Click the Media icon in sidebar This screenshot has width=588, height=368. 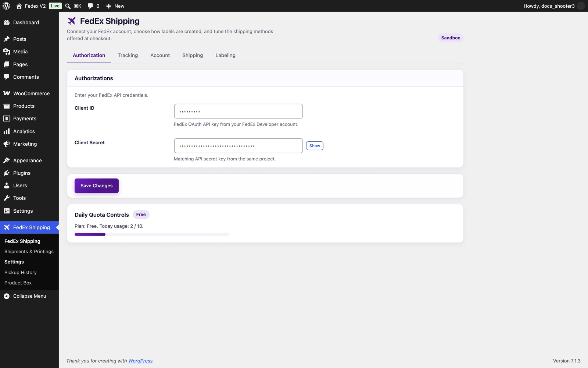point(7,52)
